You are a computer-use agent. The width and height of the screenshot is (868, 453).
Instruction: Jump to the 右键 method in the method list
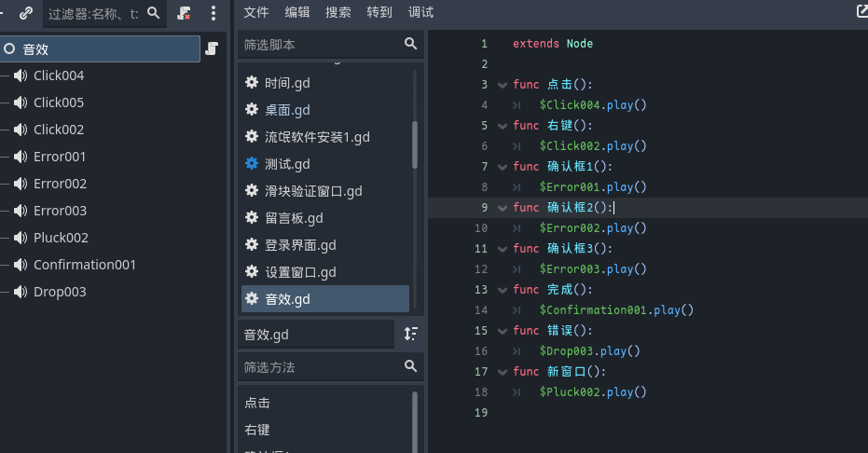point(257,430)
